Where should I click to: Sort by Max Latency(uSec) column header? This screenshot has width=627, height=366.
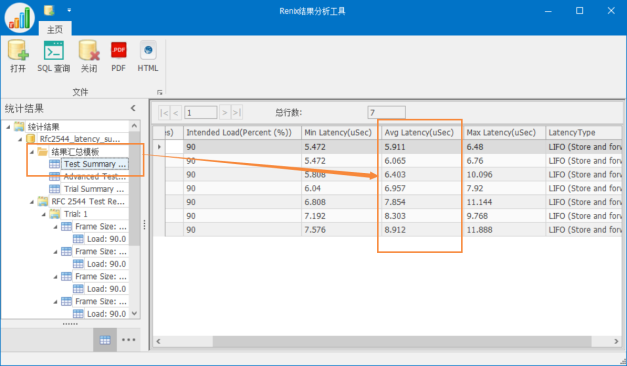(x=504, y=132)
